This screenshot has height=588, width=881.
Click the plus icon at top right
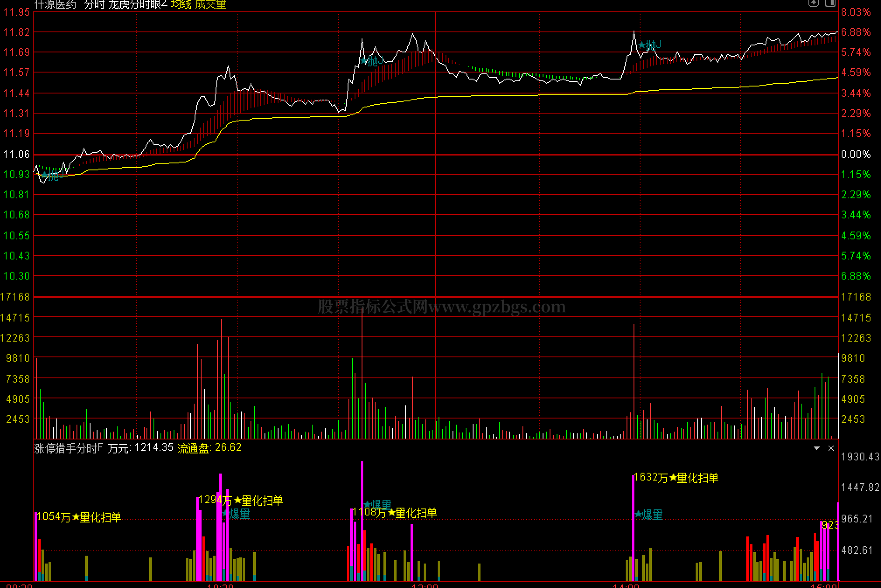coord(813,3)
